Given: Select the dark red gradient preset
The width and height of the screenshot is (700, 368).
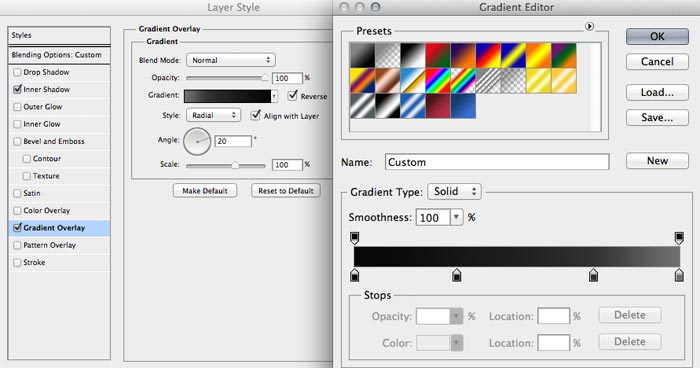Looking at the screenshot, I should click(438, 106).
